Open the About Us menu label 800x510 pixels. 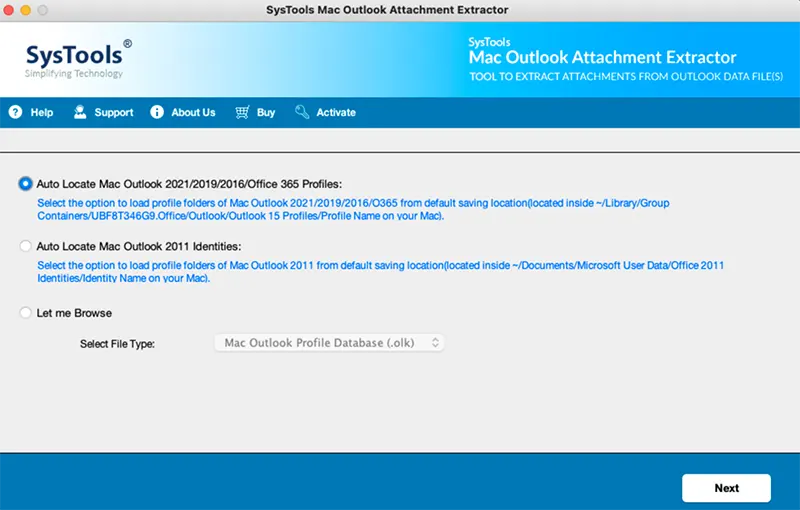tap(193, 112)
